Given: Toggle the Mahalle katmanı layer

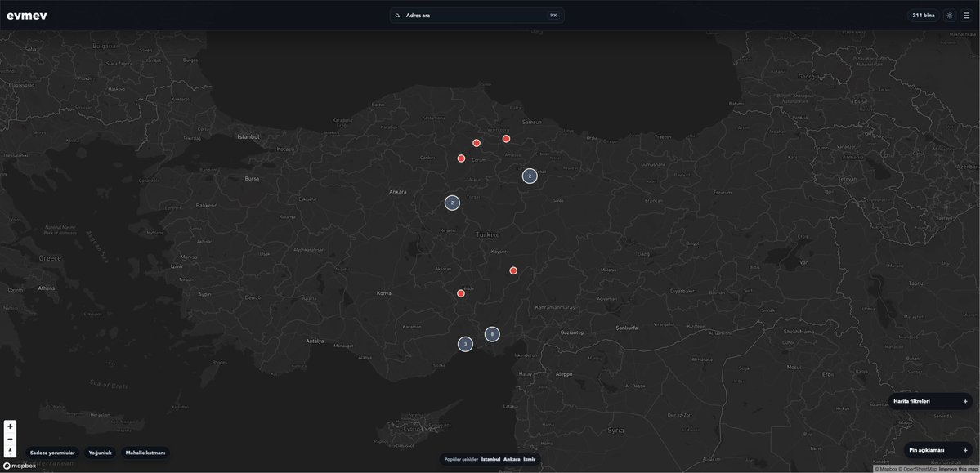Looking at the screenshot, I should pyautogui.click(x=145, y=452).
